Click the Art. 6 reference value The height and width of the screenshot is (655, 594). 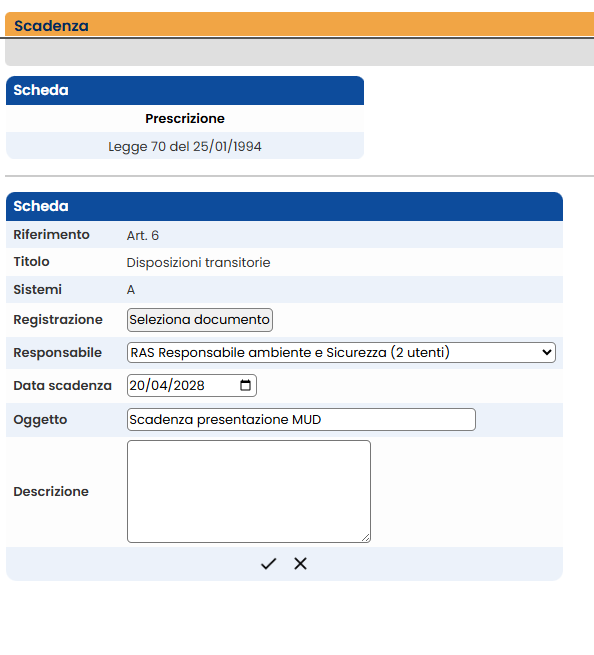point(142,236)
